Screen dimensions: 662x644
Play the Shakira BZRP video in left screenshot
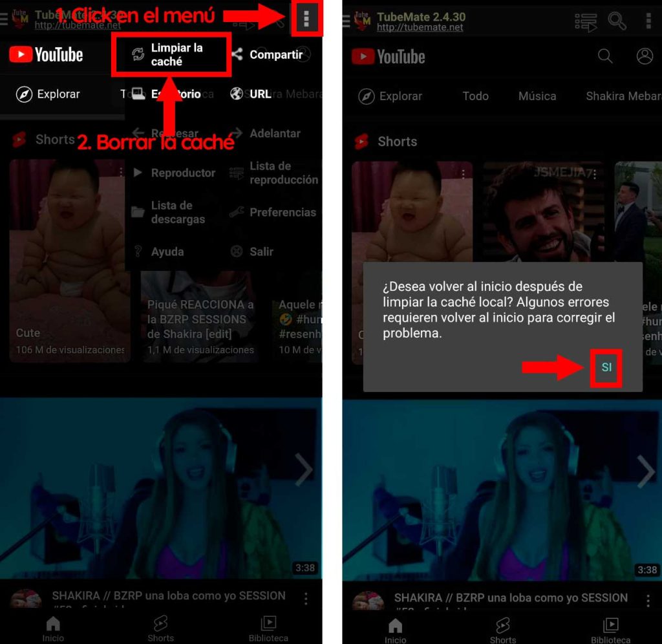161,488
